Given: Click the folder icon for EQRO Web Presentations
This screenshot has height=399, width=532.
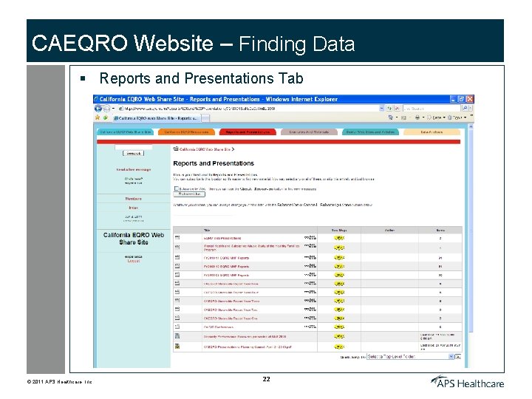Looking at the screenshot, I should tap(177, 238).
